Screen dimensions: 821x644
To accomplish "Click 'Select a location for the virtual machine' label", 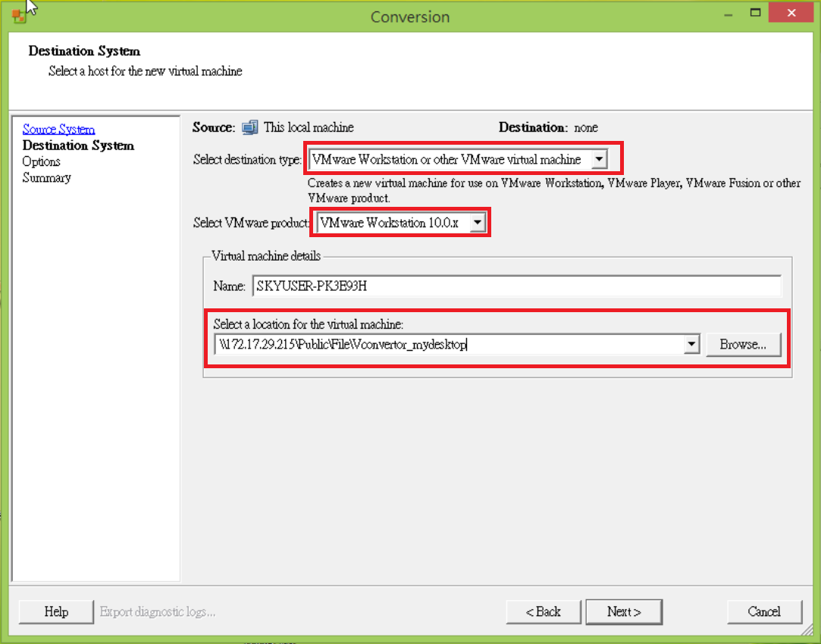I will click(x=309, y=324).
